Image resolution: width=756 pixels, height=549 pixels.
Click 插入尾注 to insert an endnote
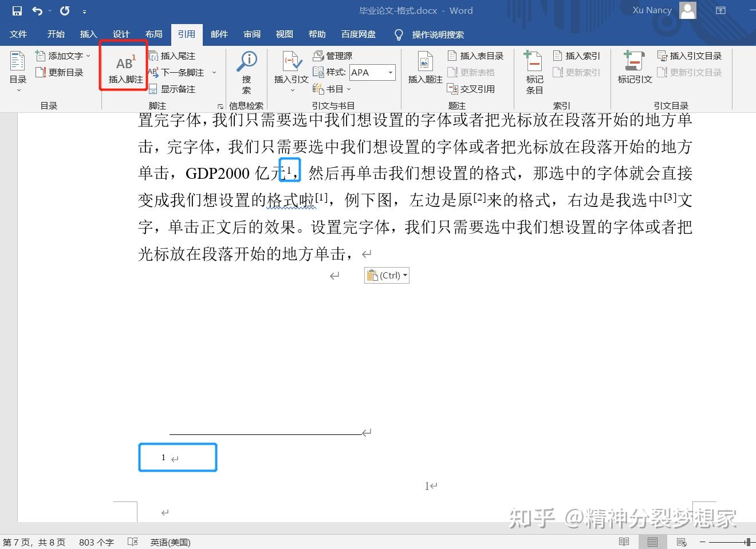[x=172, y=56]
